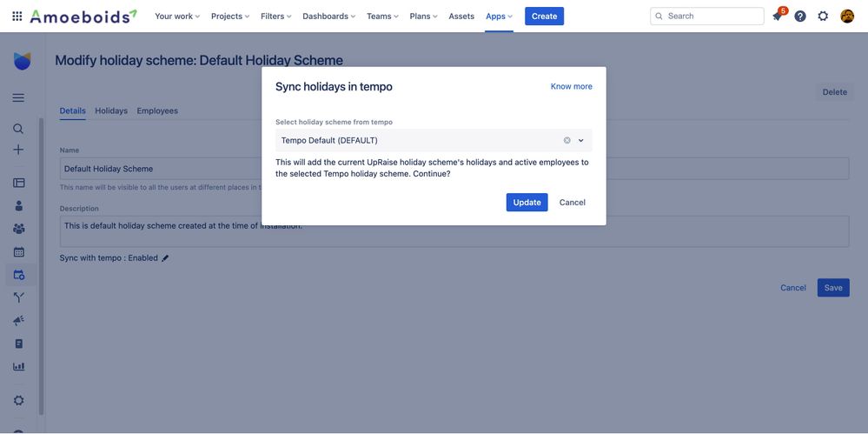Open the bar chart reports icon in sidebar

pyautogui.click(x=19, y=366)
